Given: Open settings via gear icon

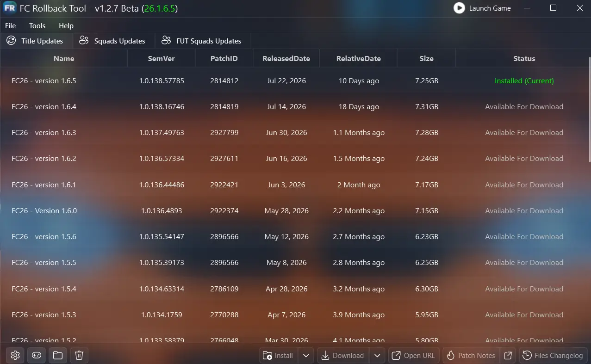Looking at the screenshot, I should point(15,355).
